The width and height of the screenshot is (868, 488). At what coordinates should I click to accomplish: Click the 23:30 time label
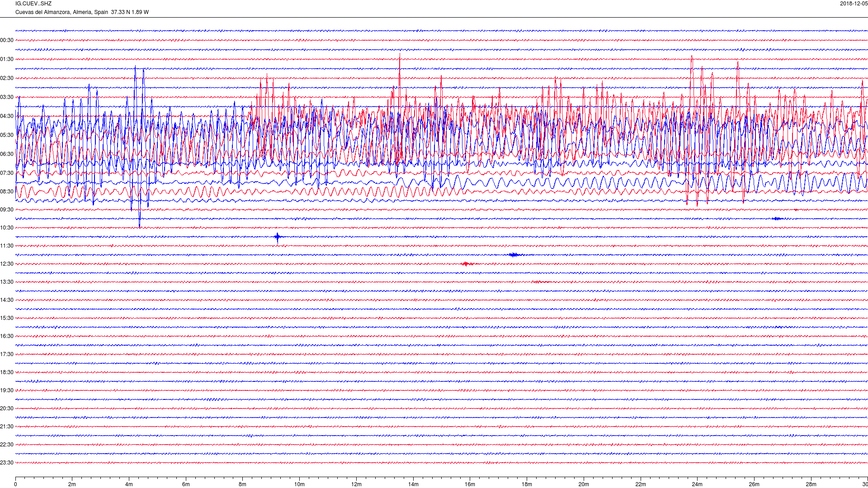coord(7,463)
